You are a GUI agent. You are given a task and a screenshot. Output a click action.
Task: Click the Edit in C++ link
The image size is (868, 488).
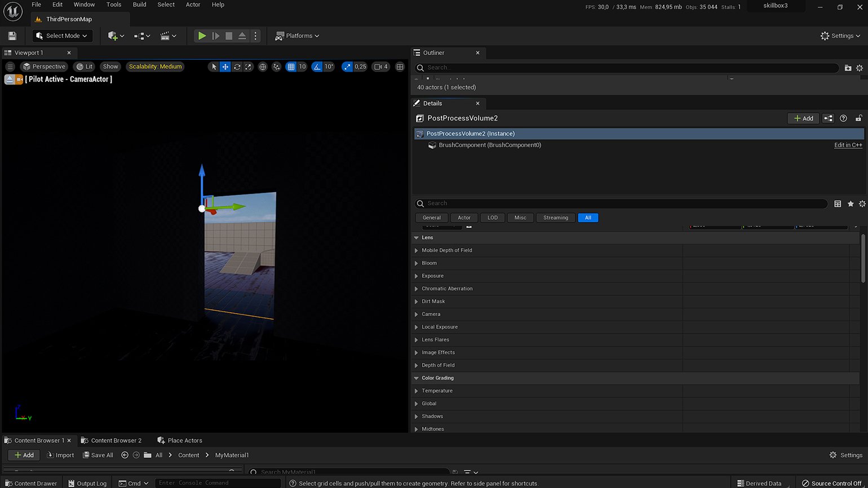click(848, 145)
